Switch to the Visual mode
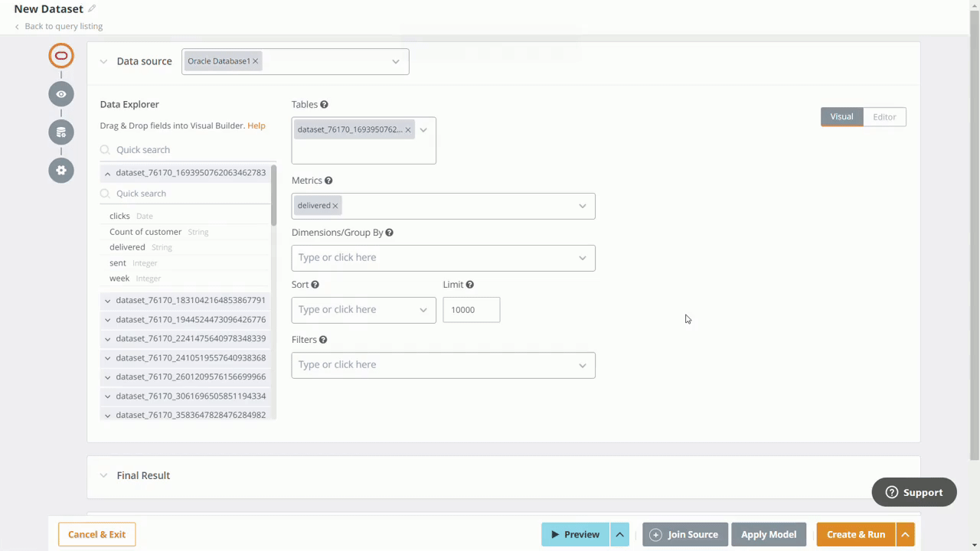 pyautogui.click(x=841, y=117)
